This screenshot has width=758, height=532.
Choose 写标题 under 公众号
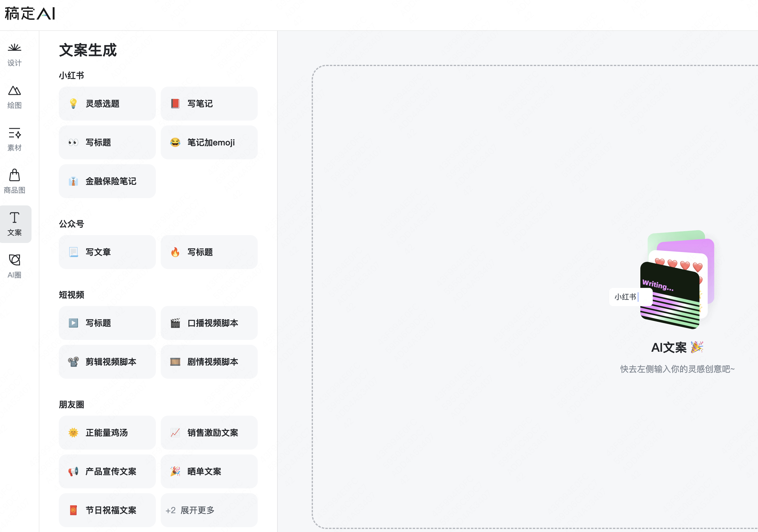[209, 252]
